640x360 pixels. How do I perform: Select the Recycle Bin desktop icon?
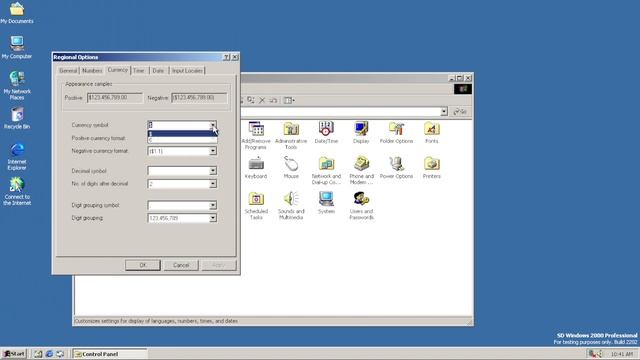tap(17, 118)
